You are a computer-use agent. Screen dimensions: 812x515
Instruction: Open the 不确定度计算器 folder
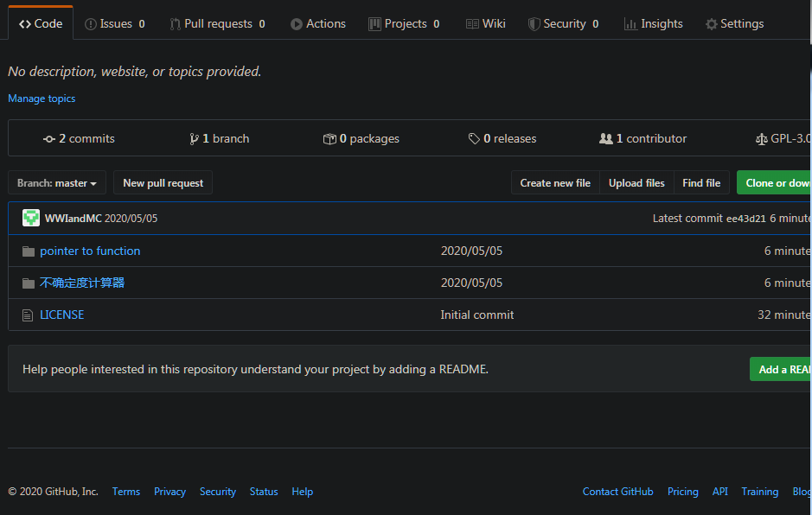[82, 283]
